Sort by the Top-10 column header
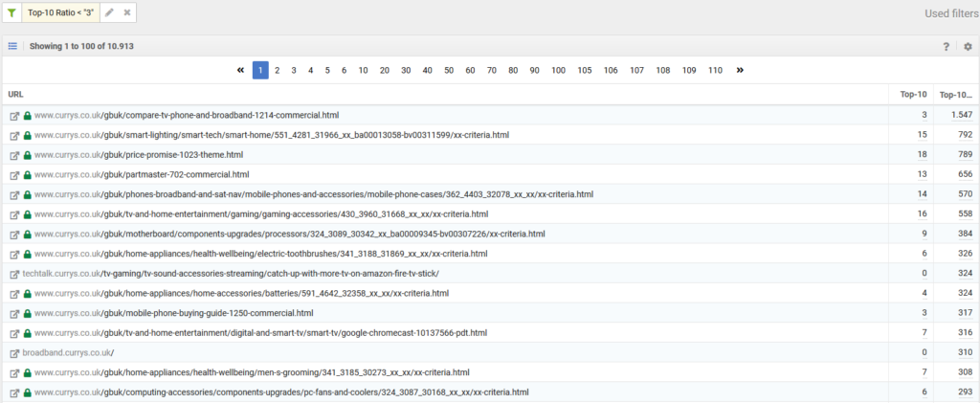980x403 pixels. click(x=913, y=94)
